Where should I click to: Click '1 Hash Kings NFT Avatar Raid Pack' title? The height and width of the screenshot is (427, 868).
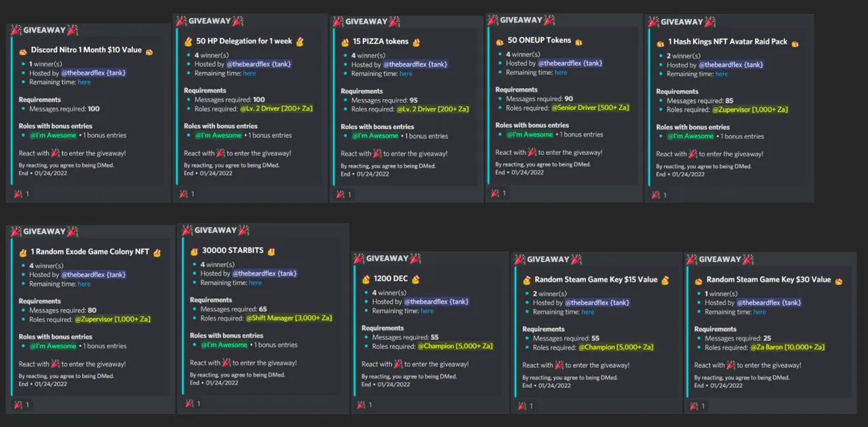728,42
